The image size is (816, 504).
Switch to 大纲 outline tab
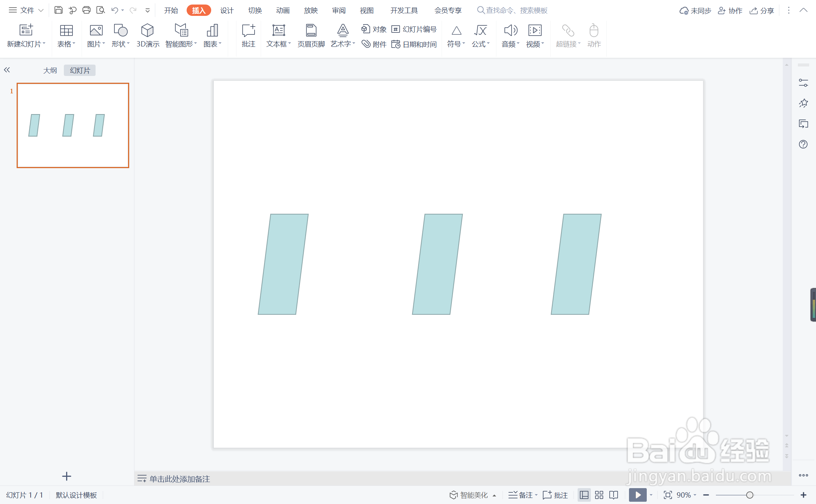pyautogui.click(x=50, y=70)
